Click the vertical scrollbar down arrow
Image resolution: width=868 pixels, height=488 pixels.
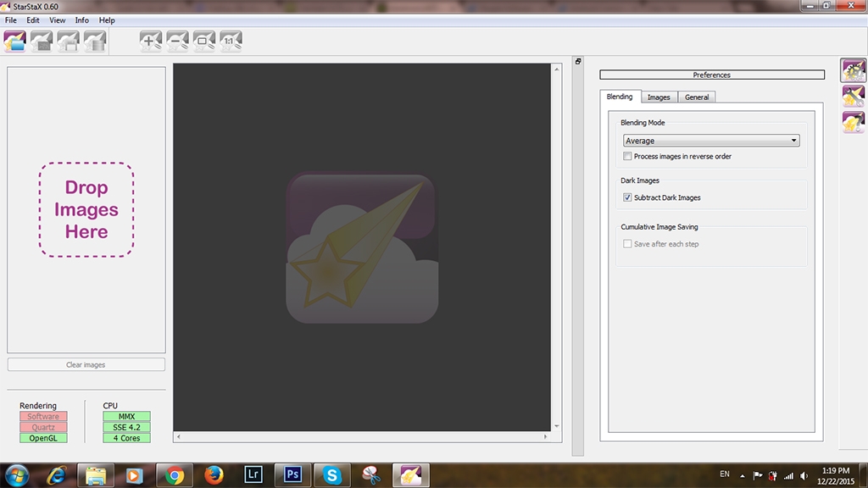556,426
